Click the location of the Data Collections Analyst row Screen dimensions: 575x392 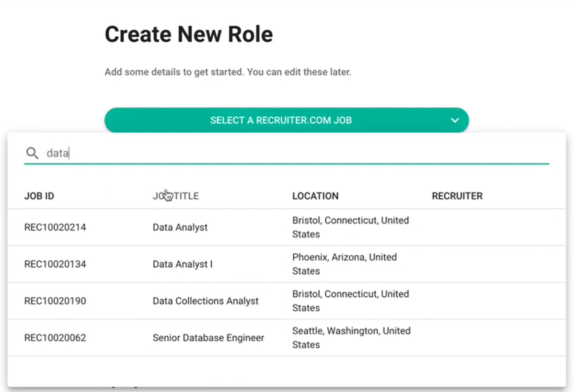(350, 301)
